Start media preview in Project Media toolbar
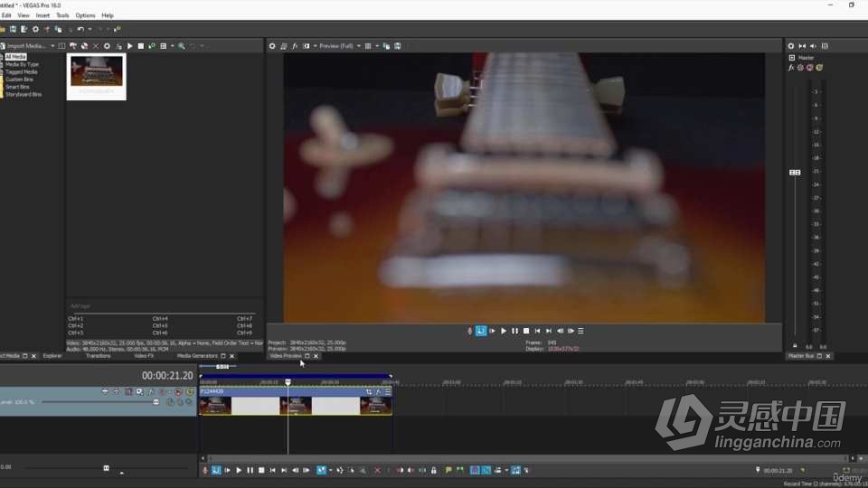This screenshot has height=488, width=868. (129, 46)
